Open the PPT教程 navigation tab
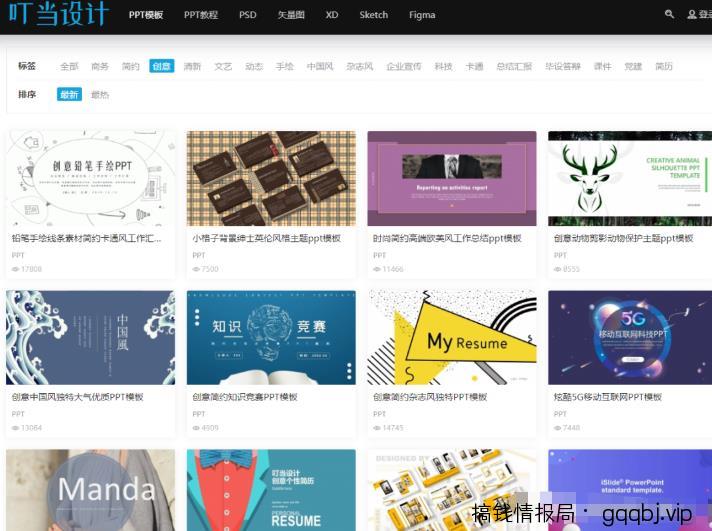This screenshot has height=531, width=712. pyautogui.click(x=201, y=15)
